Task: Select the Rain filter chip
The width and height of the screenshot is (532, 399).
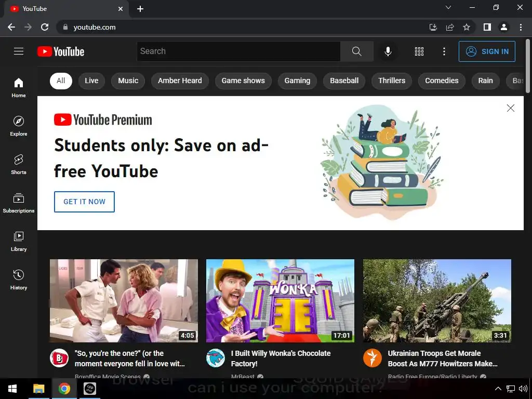Action: pyautogui.click(x=486, y=81)
